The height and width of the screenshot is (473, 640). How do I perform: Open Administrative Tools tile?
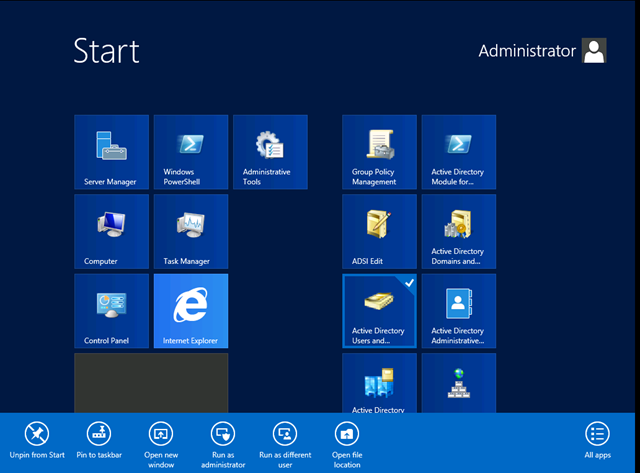tap(270, 152)
